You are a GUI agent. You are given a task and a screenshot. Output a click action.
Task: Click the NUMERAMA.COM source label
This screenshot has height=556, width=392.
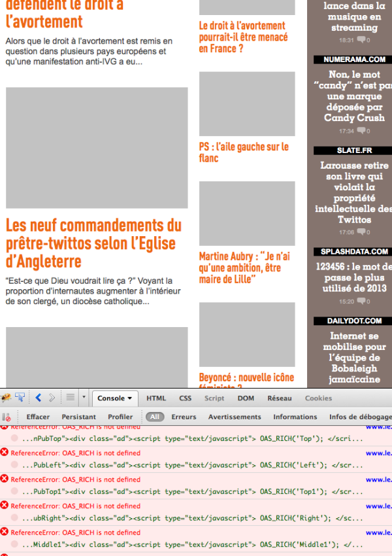click(354, 60)
